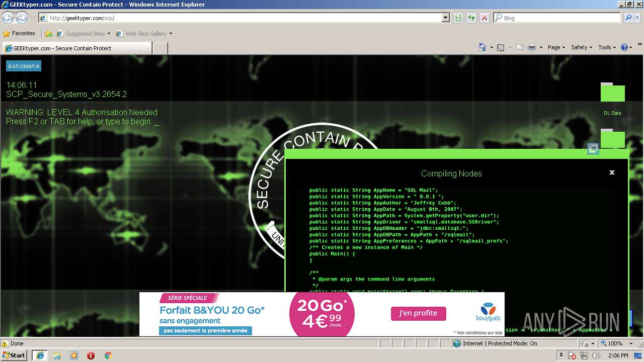
Task: Click the 2:06 PM clock
Action: [618, 355]
